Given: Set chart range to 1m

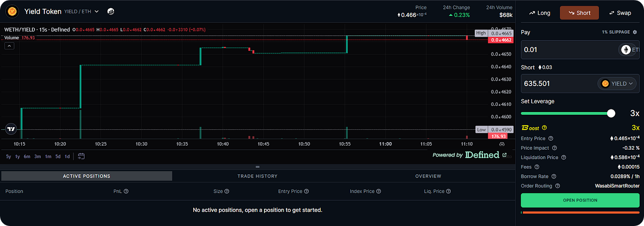Looking at the screenshot, I should [x=48, y=156].
